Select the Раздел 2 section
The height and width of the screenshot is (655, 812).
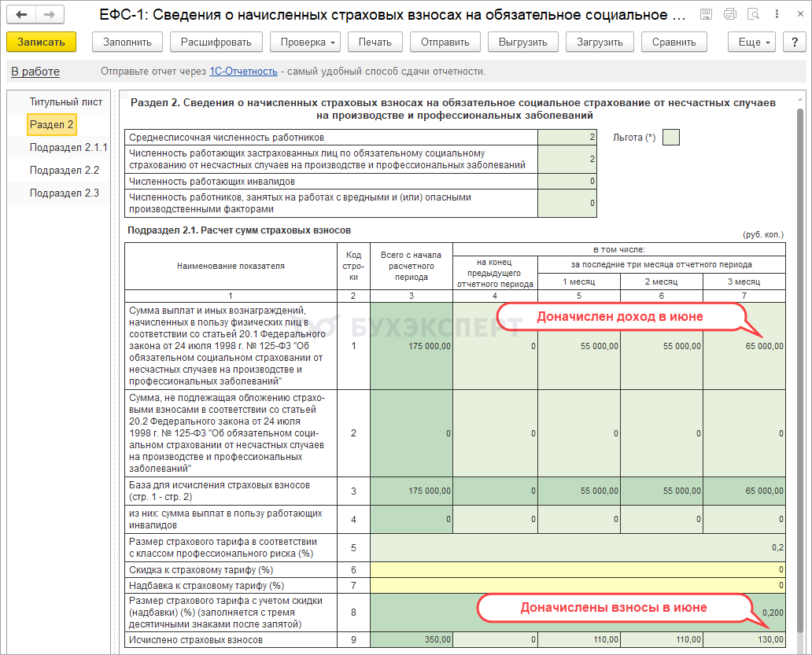(x=51, y=124)
